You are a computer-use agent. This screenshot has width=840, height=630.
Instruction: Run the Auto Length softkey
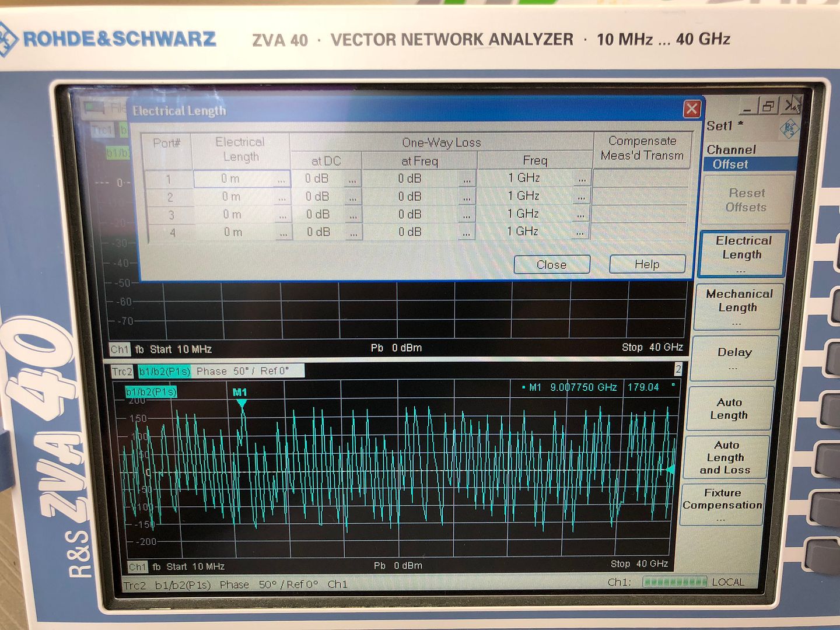[729, 408]
